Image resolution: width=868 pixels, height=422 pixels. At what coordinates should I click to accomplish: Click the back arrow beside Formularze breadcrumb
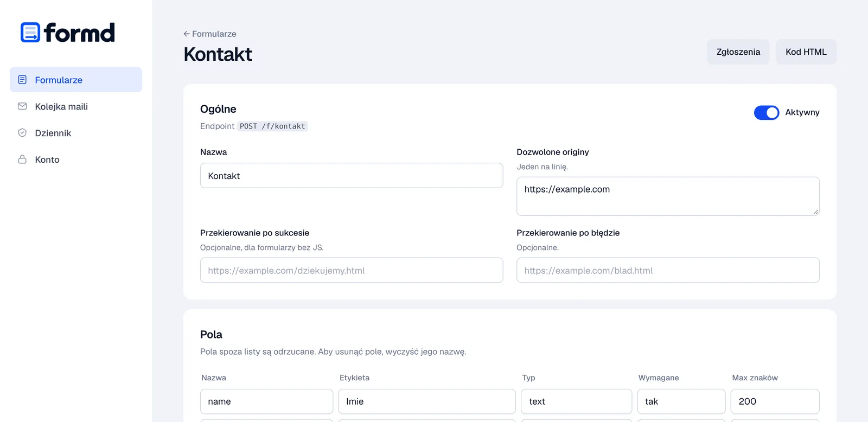(x=187, y=34)
